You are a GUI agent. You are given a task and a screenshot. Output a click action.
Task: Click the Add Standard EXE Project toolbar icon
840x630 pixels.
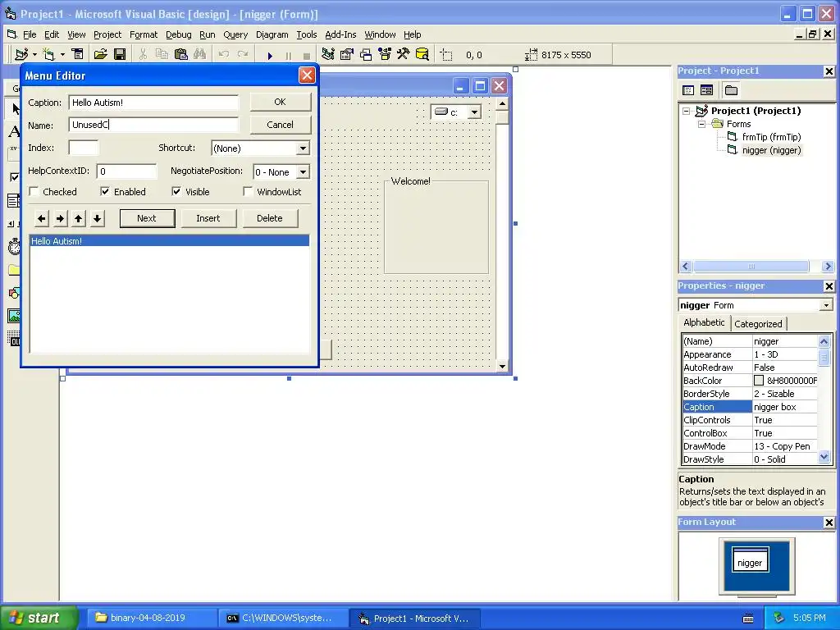tap(22, 55)
